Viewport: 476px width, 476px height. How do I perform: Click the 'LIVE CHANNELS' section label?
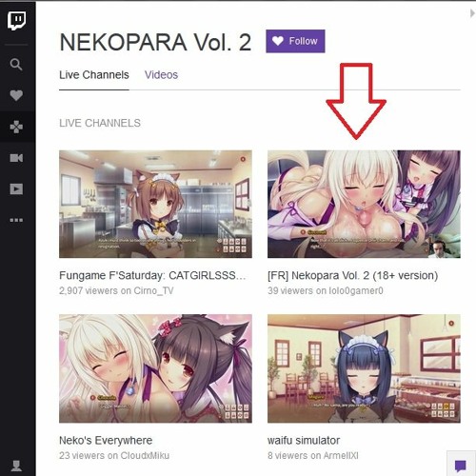coord(100,123)
